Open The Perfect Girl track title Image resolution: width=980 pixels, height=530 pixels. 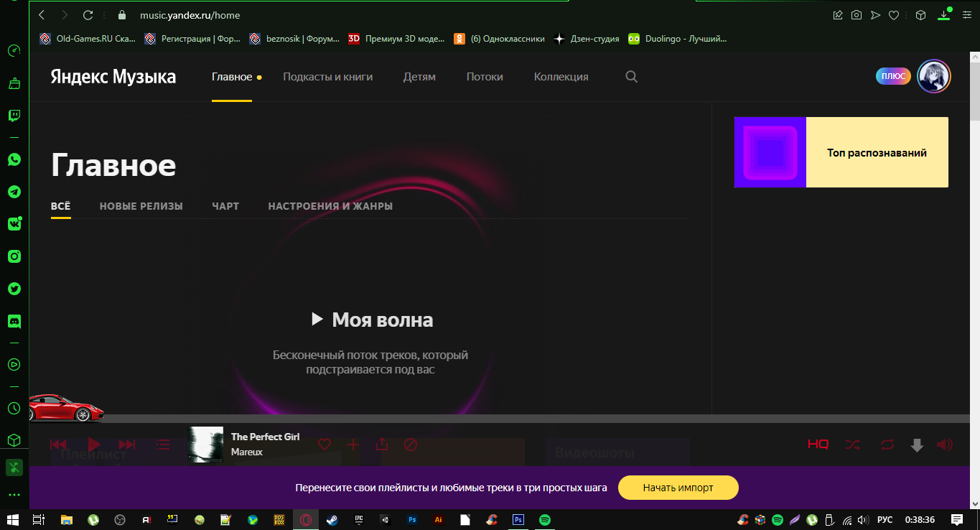[266, 437]
